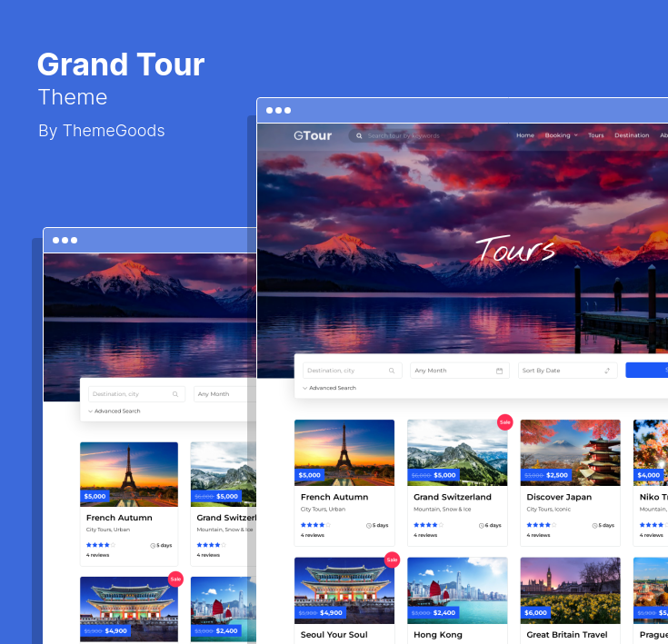Click the GTour logo in front window
The image size is (668, 644).
tap(313, 135)
